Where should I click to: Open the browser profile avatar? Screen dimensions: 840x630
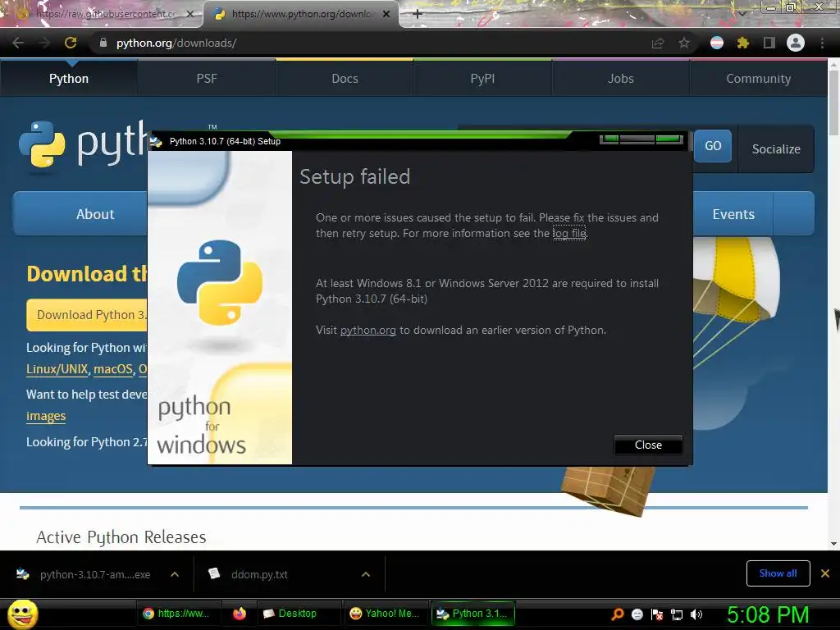click(x=796, y=43)
